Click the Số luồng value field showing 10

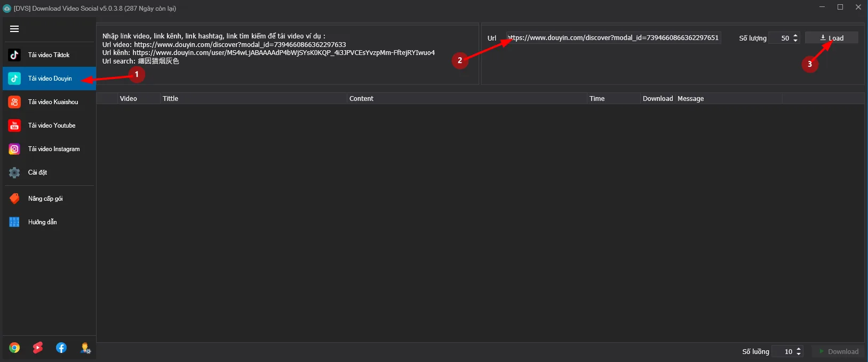(784, 351)
